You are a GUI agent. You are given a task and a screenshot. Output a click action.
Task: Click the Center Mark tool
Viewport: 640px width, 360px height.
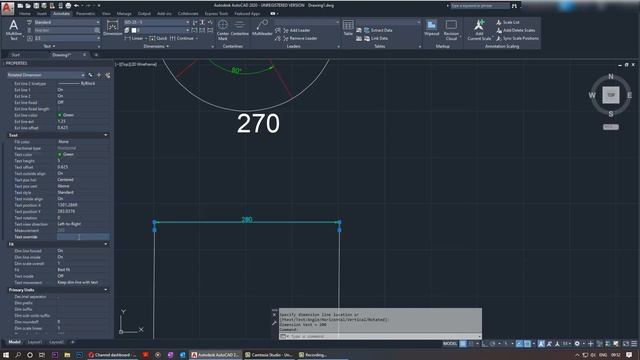(222, 30)
